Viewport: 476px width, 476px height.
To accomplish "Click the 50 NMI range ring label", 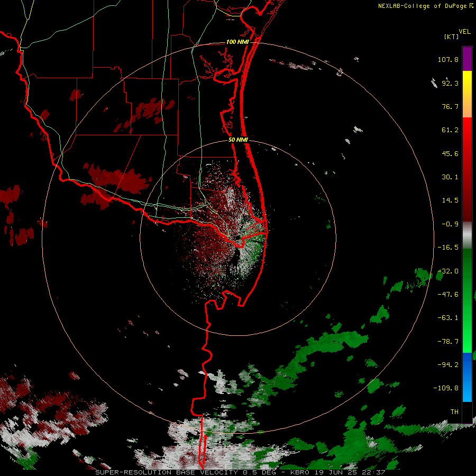I will (239, 140).
